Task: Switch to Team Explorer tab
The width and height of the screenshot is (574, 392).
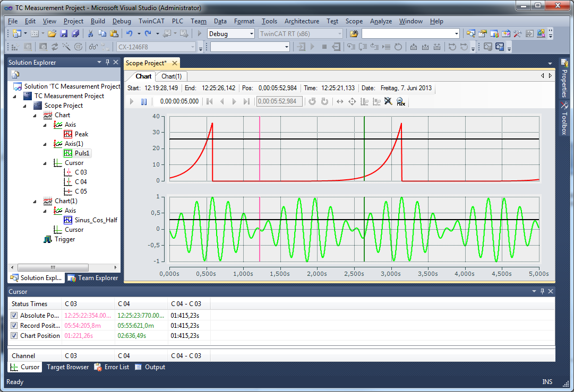Action: tap(93, 278)
